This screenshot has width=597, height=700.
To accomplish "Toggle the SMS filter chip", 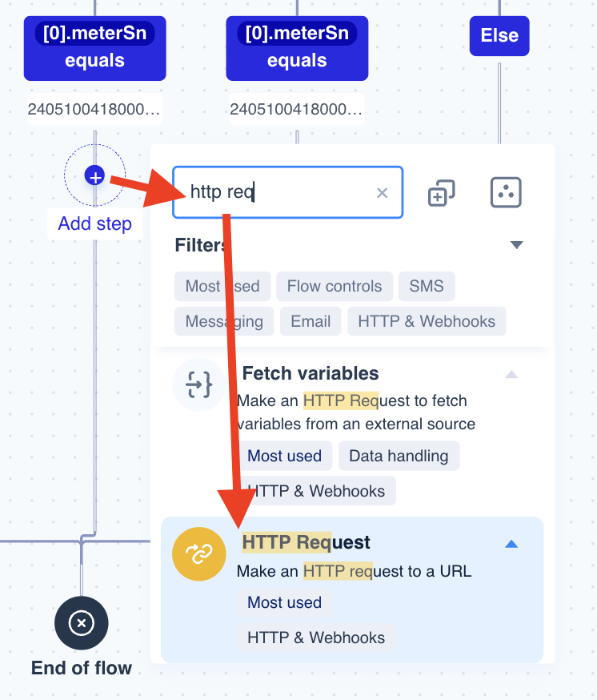I will tap(427, 286).
